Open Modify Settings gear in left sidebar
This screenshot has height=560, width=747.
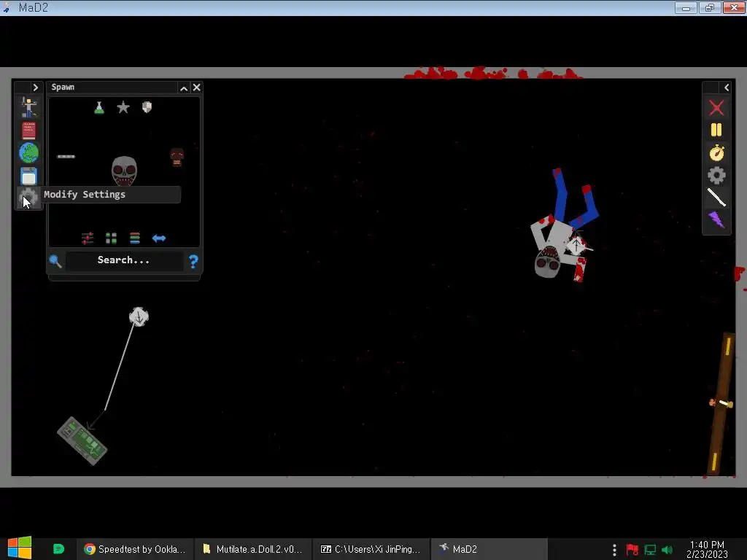[x=28, y=198]
